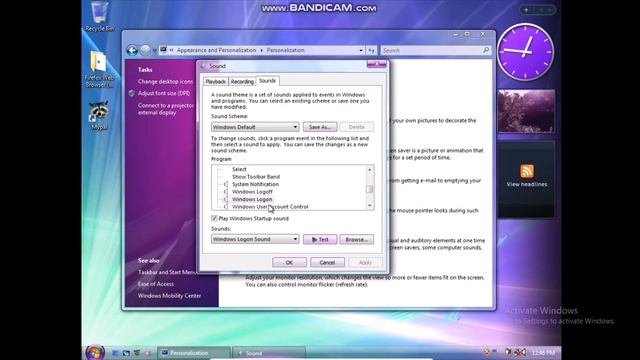640x360 pixels.
Task: Click the Personalization breadcrumb segment
Action: tap(285, 50)
